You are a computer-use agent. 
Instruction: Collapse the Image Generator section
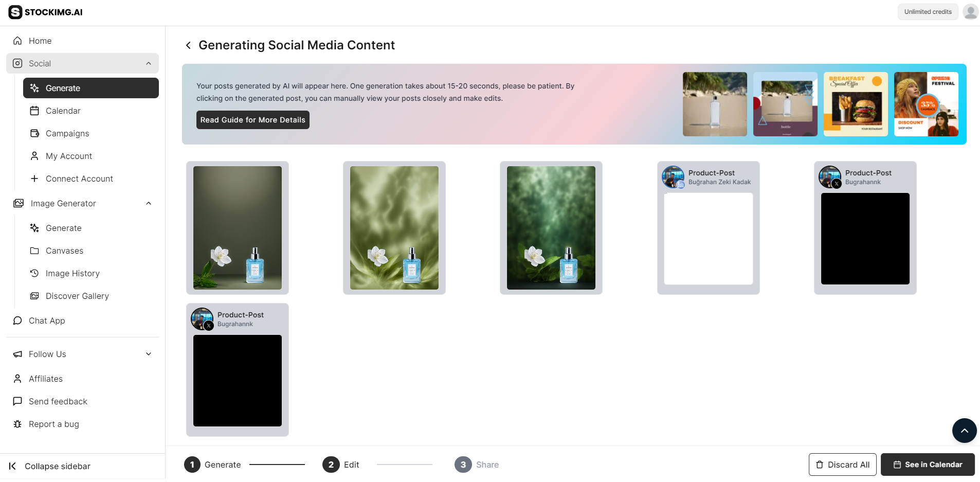coord(149,203)
